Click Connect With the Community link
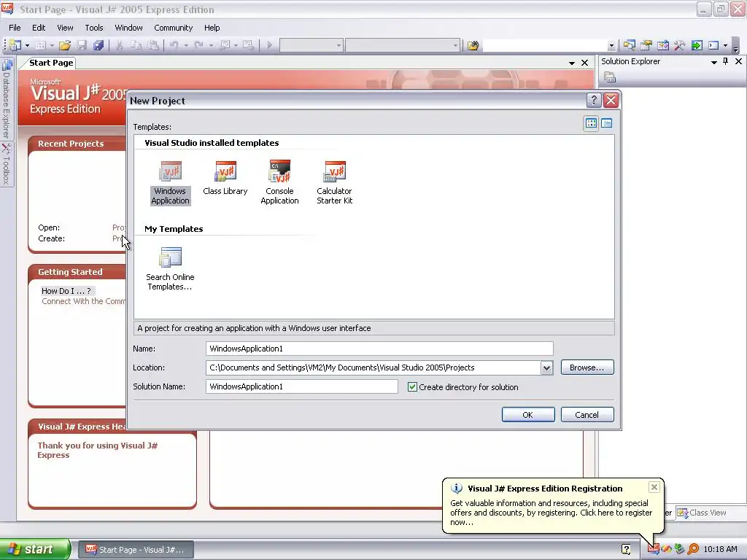Image resolution: width=747 pixels, height=560 pixels. coord(83,301)
